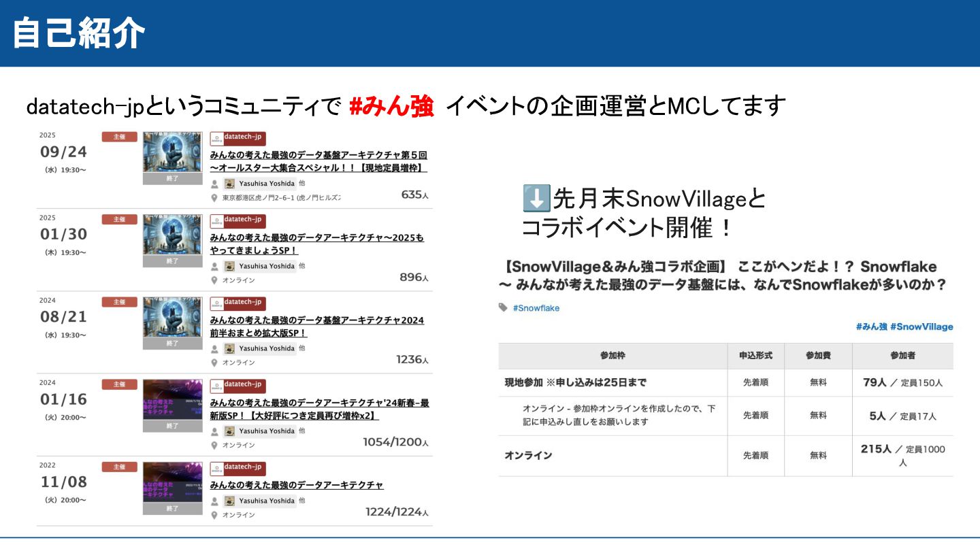Viewport: 980px width, 551px height.
Task: Click the datatech-jp logo icon in the 09/24 event
Action: [x=216, y=139]
